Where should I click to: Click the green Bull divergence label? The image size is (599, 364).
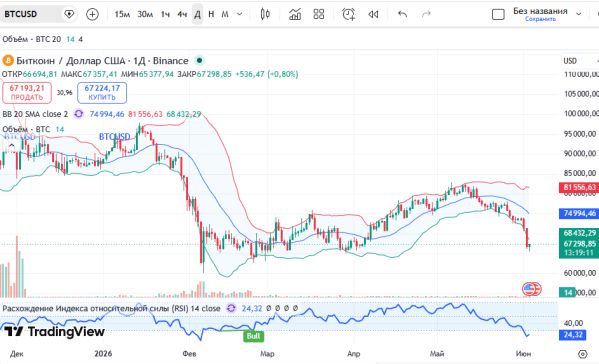coord(253,336)
